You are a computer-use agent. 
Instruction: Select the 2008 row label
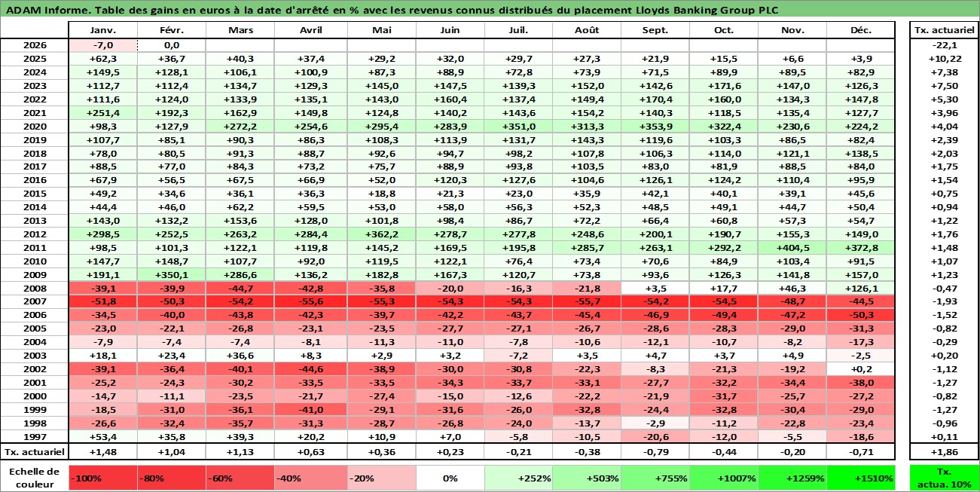point(34,289)
